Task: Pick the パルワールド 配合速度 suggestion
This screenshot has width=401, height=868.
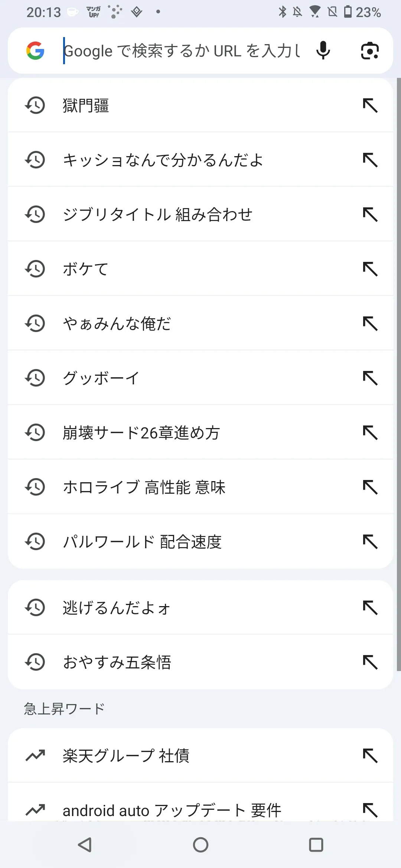Action: click(x=142, y=542)
